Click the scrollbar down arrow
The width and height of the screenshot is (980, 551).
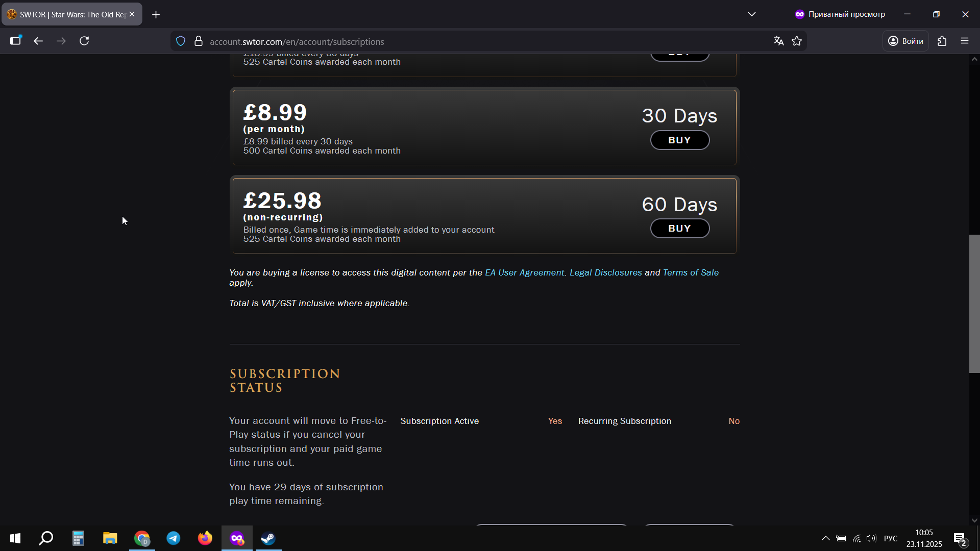tap(974, 520)
